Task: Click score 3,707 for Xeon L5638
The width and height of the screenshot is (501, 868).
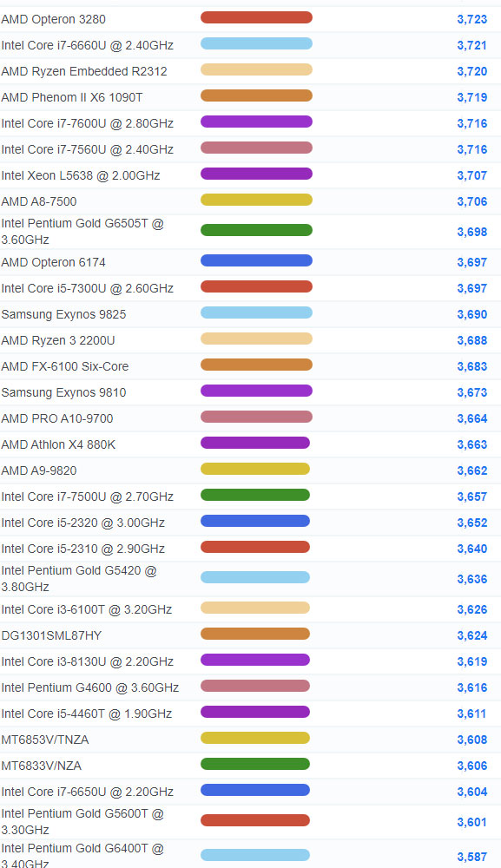Action: (x=472, y=175)
